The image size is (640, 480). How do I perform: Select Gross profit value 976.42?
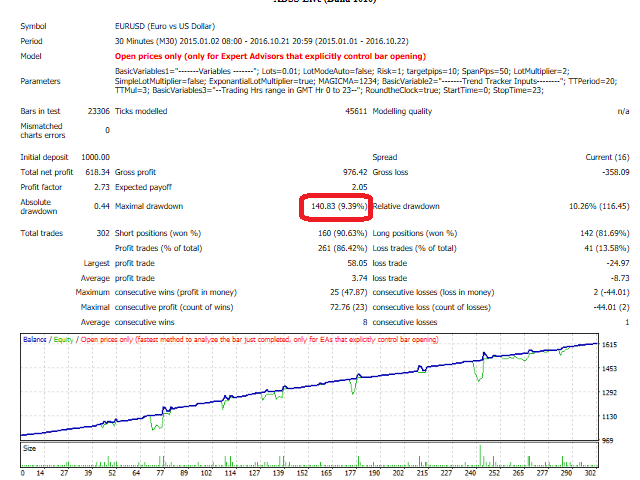click(355, 172)
